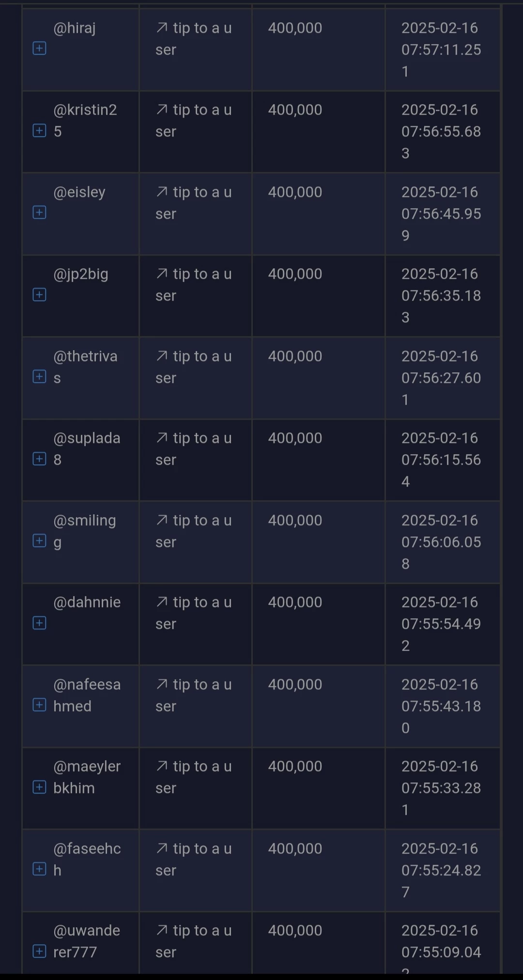This screenshot has height=980, width=523.
Task: Click the plus icon beside @thetrivas
Action: (x=39, y=377)
